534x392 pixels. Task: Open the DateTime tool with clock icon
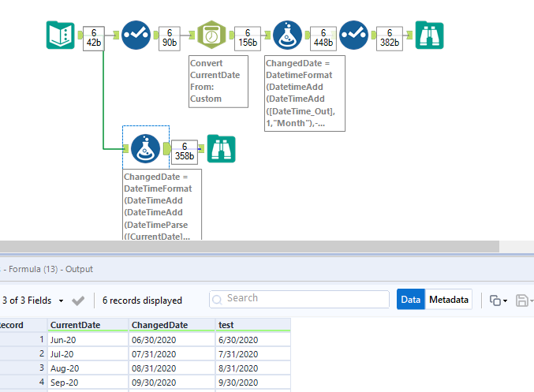click(212, 35)
